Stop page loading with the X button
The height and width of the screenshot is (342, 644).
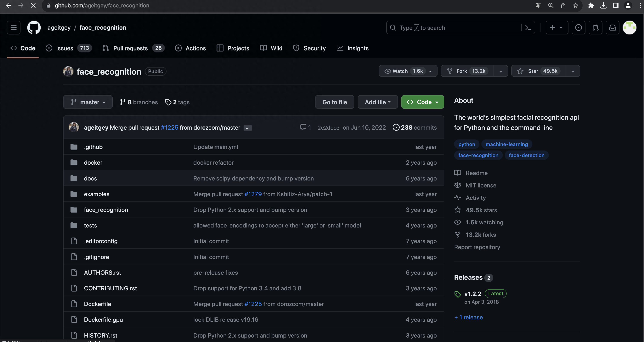[x=33, y=5]
